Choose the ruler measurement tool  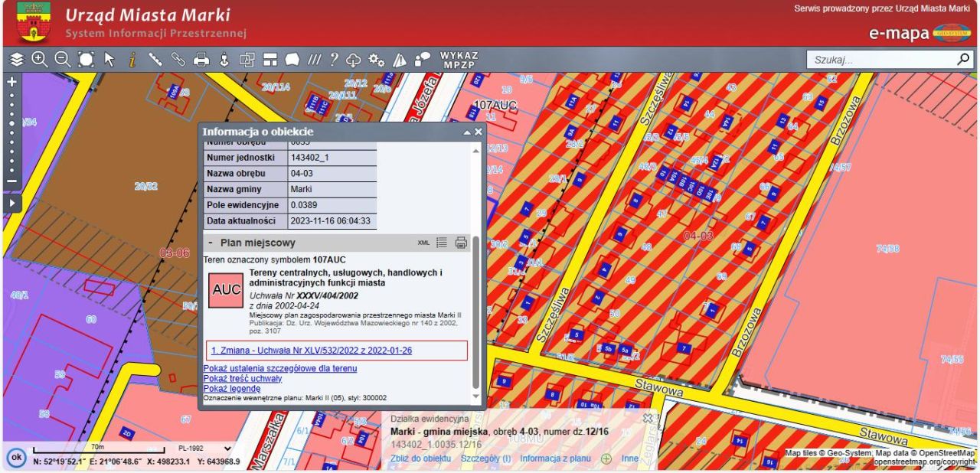[x=155, y=59]
